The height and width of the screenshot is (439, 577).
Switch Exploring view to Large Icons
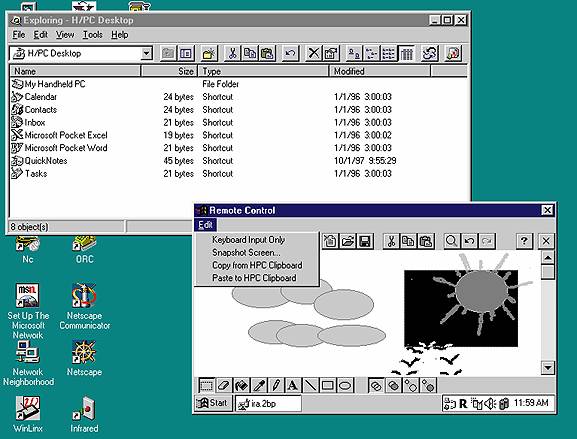point(354,53)
